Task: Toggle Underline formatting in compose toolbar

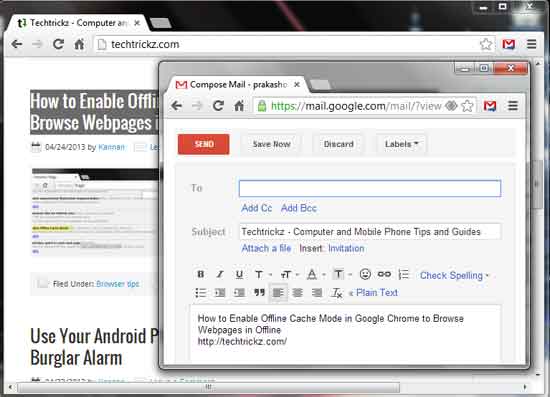Action: point(239,274)
